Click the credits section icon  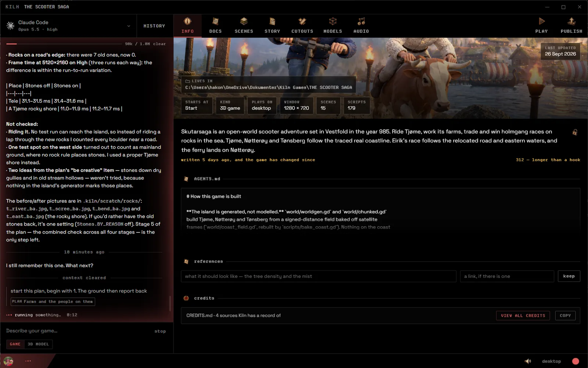(x=186, y=298)
